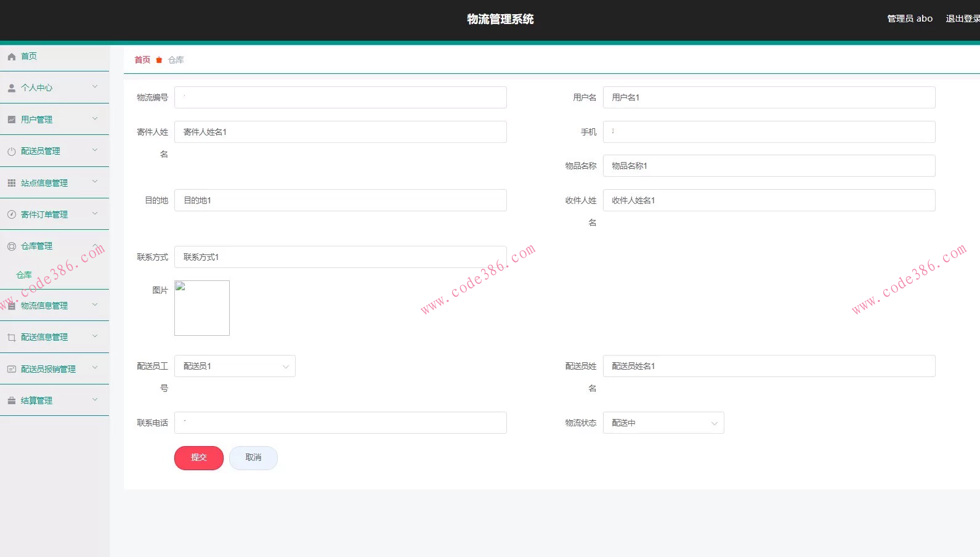
Task: Submit the form with 提交 button
Action: (x=199, y=458)
